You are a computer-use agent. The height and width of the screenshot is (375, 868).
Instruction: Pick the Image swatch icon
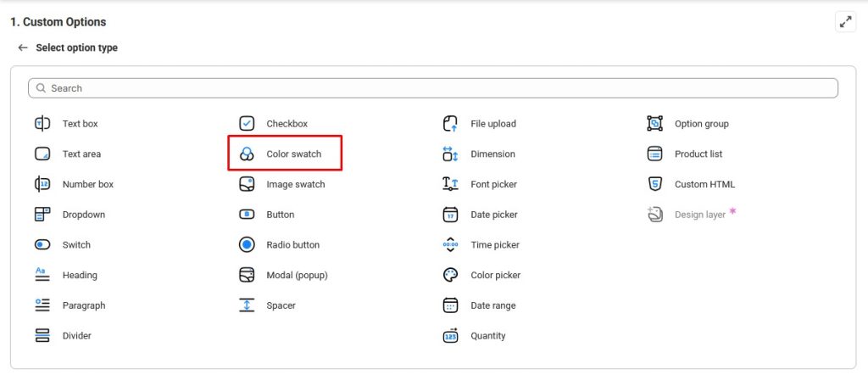click(247, 184)
